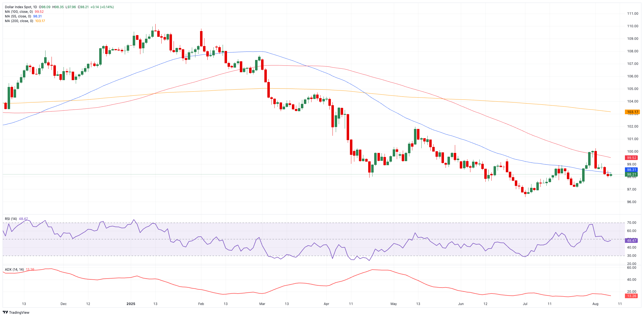Click the orange 103.17 price tag
Viewport: 644px width, 317px height.
632,112
